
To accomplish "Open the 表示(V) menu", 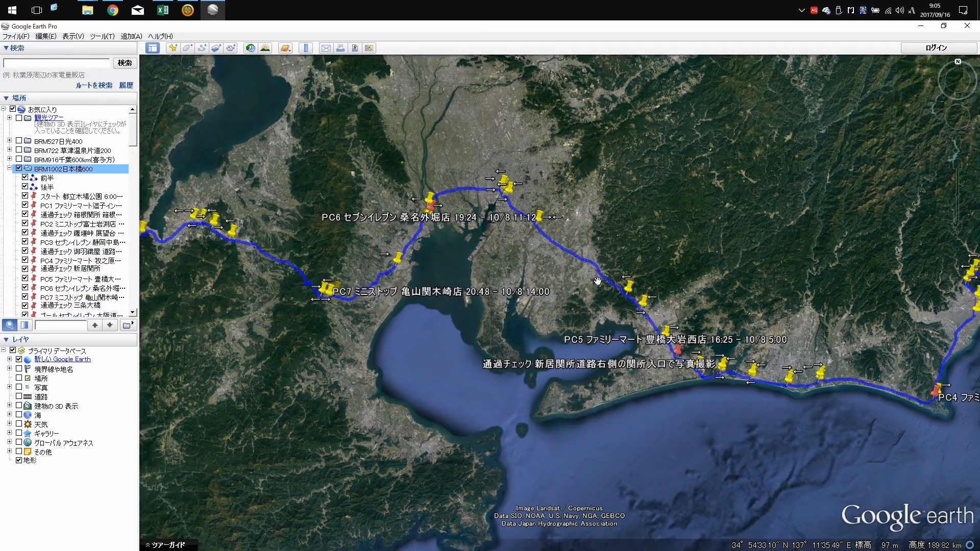I will click(x=73, y=36).
